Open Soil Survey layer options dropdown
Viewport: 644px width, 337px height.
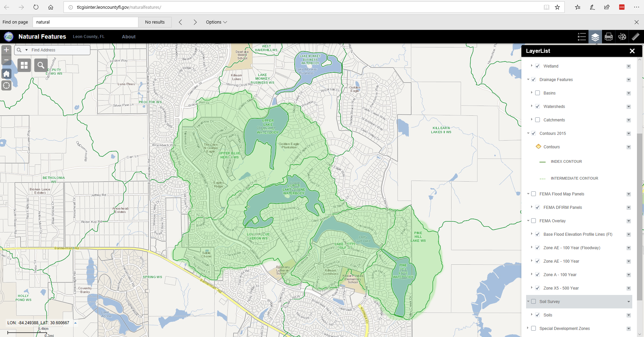click(629, 302)
